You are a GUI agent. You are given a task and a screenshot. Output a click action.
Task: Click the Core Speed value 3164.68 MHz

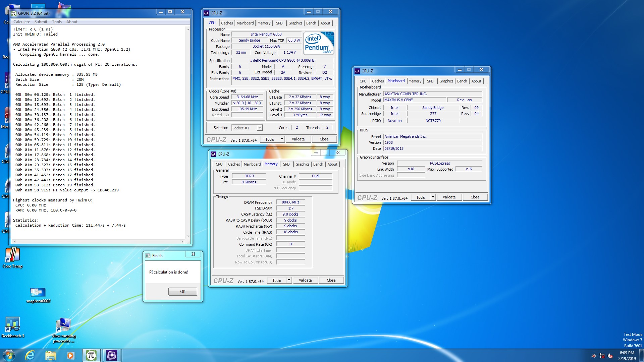click(247, 97)
